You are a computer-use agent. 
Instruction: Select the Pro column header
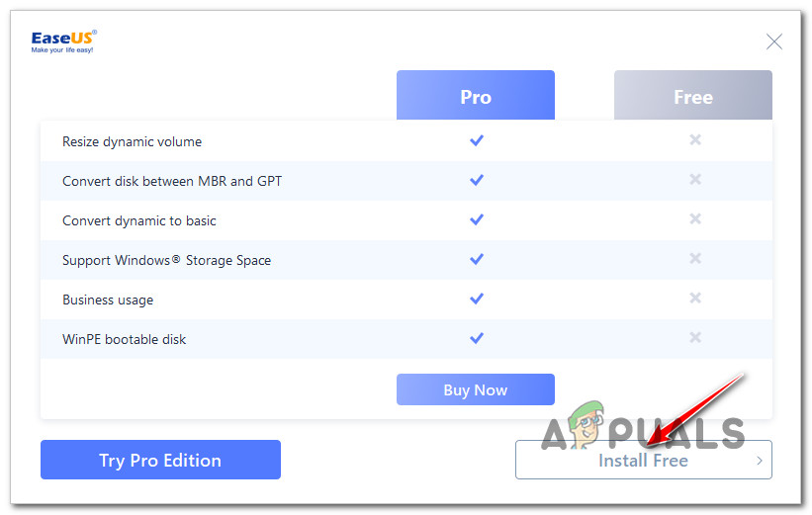tap(476, 97)
